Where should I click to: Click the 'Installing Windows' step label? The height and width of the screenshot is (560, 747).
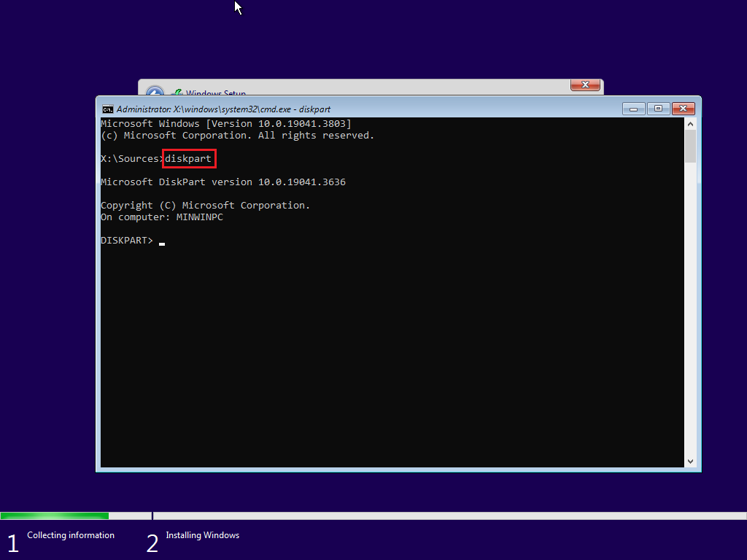(203, 535)
